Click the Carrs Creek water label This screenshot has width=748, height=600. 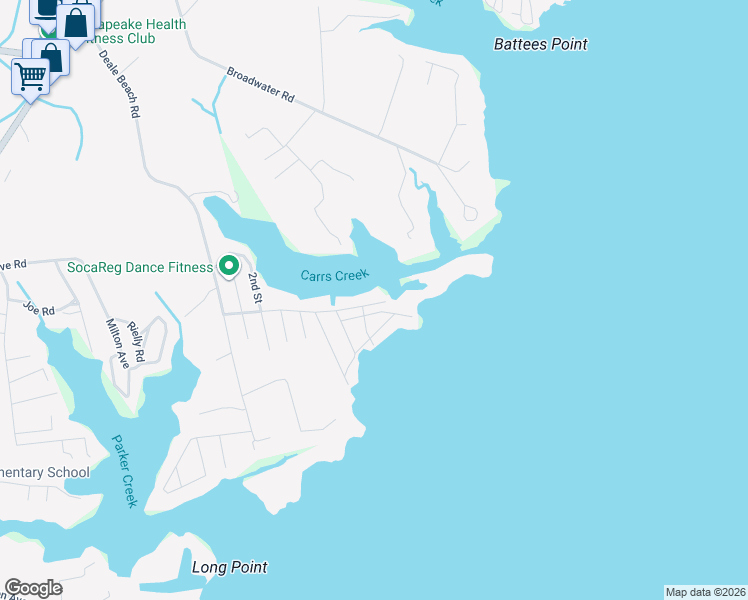click(335, 275)
